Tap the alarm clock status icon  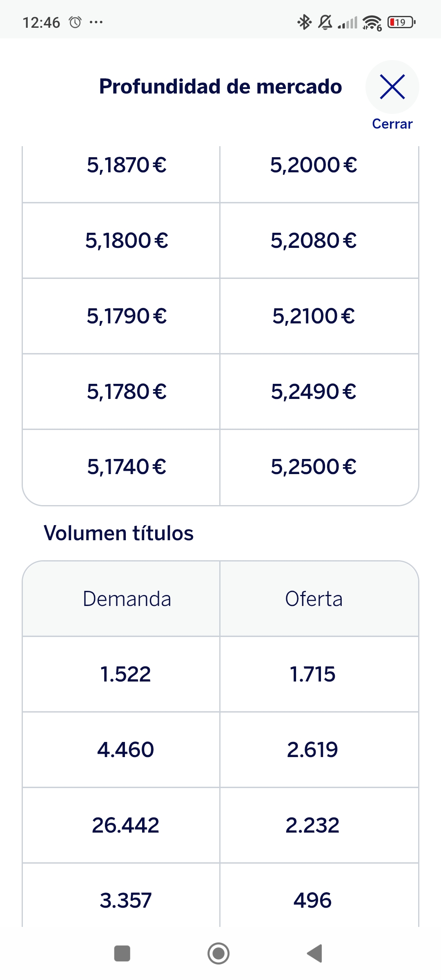click(x=75, y=22)
